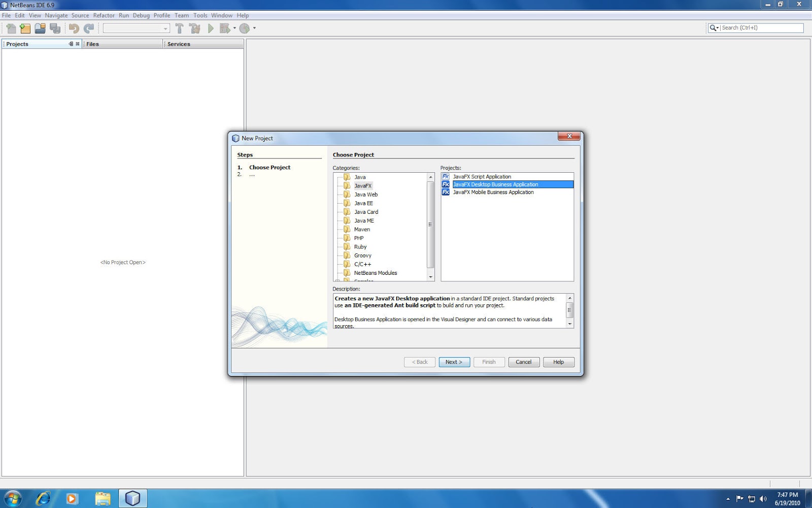Image resolution: width=812 pixels, height=508 pixels.
Task: Click the Undo arrow in toolbar
Action: coord(74,28)
